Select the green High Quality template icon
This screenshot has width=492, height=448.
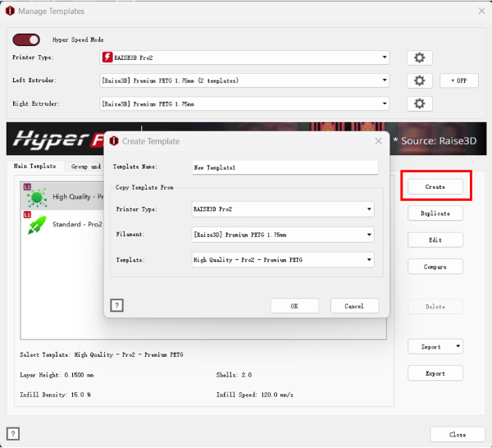[38, 198]
